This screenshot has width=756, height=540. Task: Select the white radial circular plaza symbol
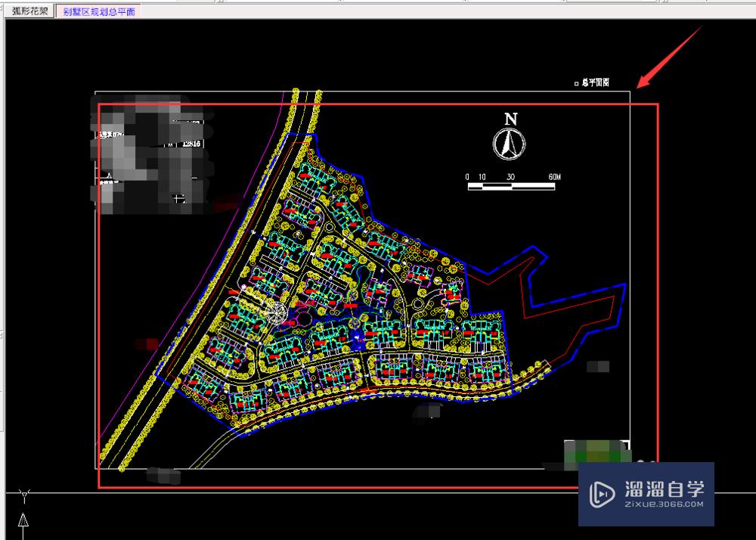(x=277, y=312)
